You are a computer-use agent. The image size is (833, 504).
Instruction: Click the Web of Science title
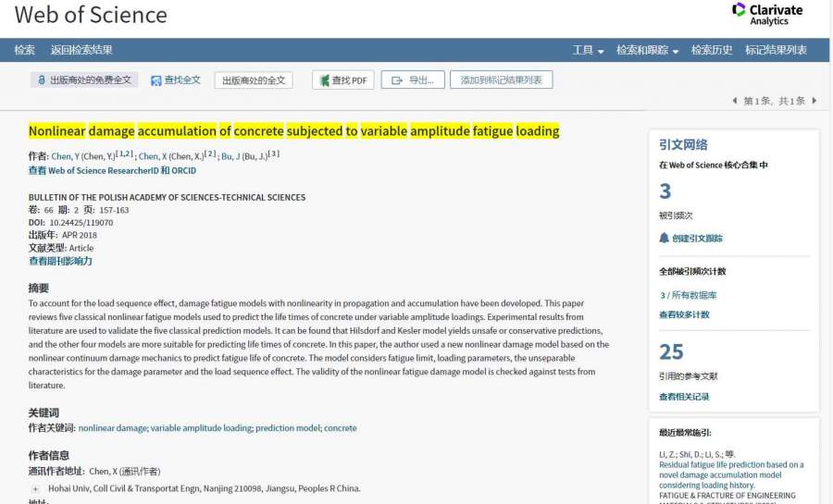91,15
